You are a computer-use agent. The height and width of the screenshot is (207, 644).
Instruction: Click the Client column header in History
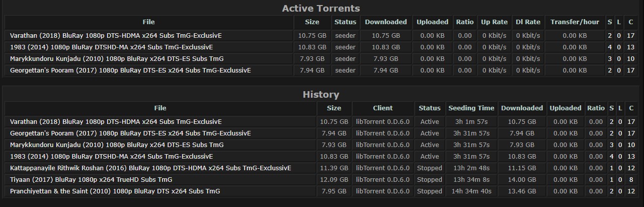coord(383,108)
